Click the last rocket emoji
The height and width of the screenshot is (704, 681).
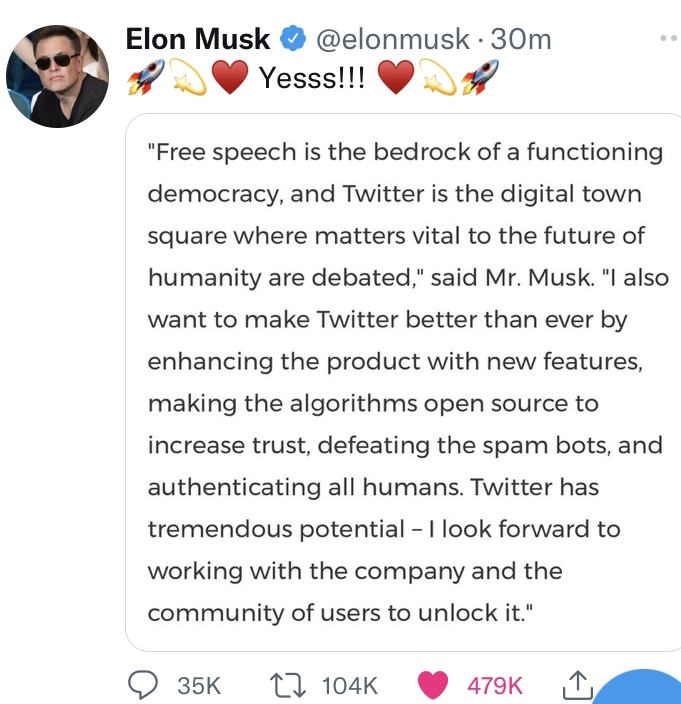tap(481, 78)
